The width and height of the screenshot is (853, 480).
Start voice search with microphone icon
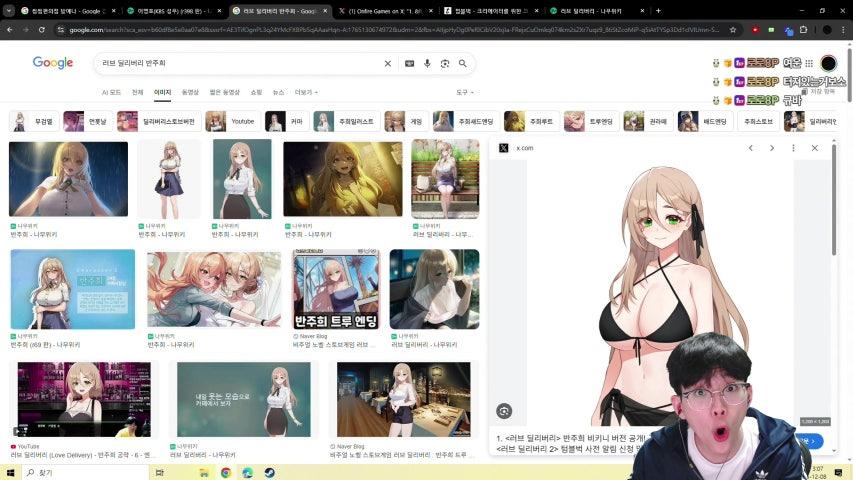click(x=428, y=64)
